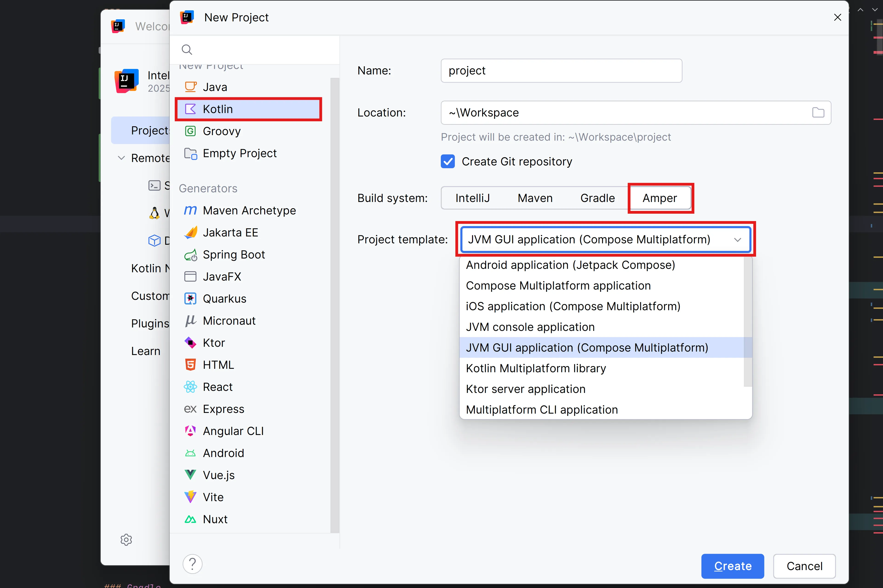This screenshot has height=588, width=883.
Task: Choose Ktor server application template
Action: click(602, 389)
